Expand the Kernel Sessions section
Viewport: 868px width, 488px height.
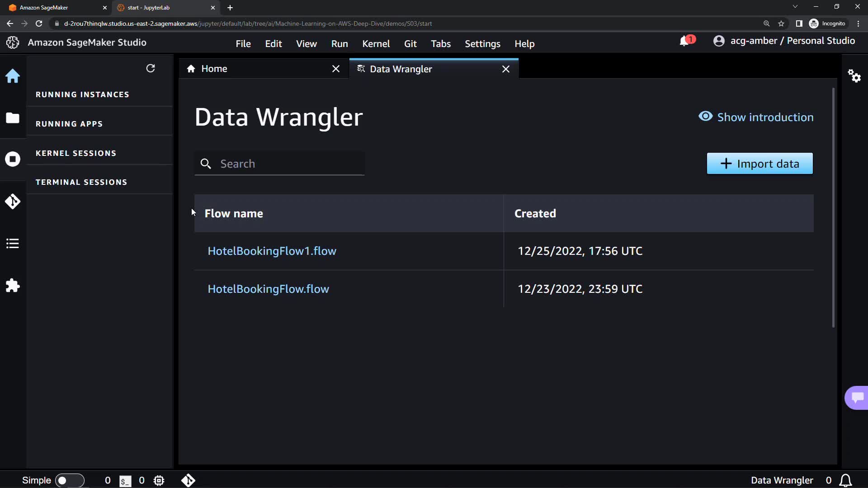pos(76,153)
